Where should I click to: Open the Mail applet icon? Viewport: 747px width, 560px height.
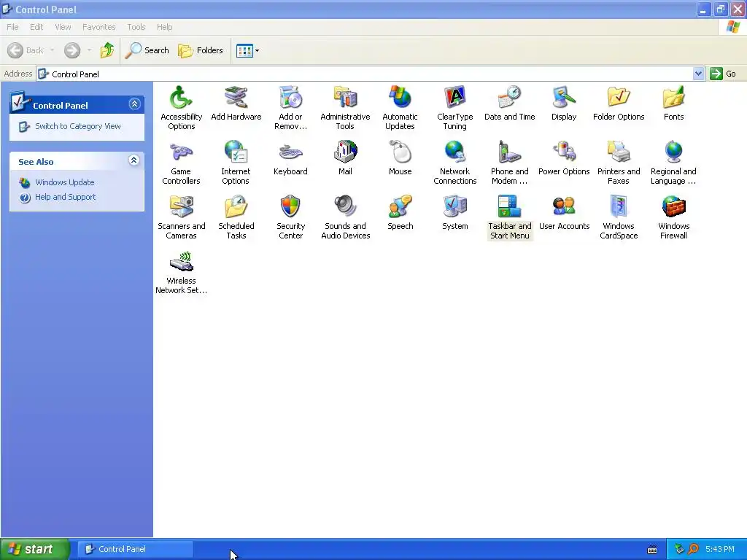(345, 158)
